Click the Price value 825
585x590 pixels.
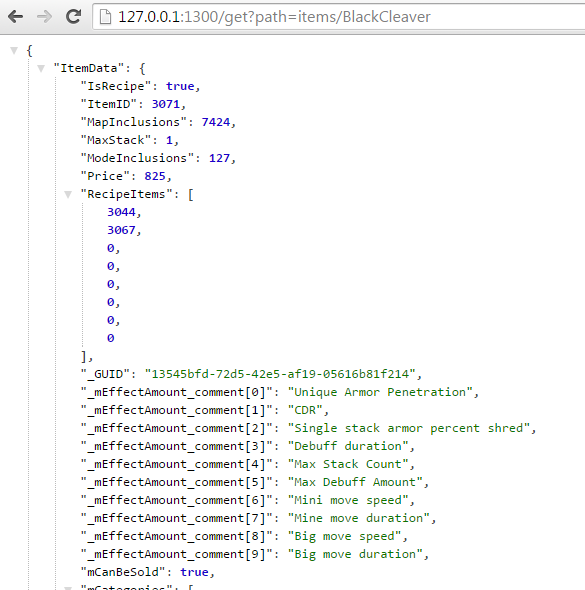155,176
